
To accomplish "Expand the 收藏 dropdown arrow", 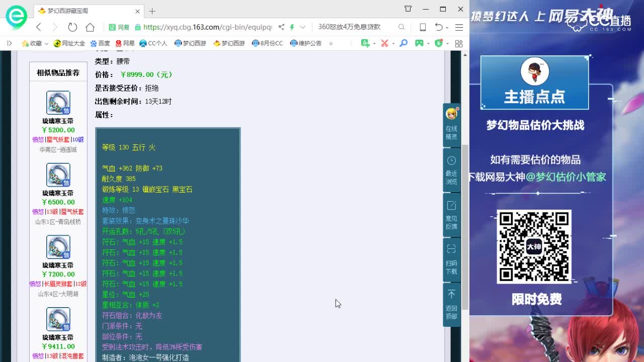I will 46,43.
